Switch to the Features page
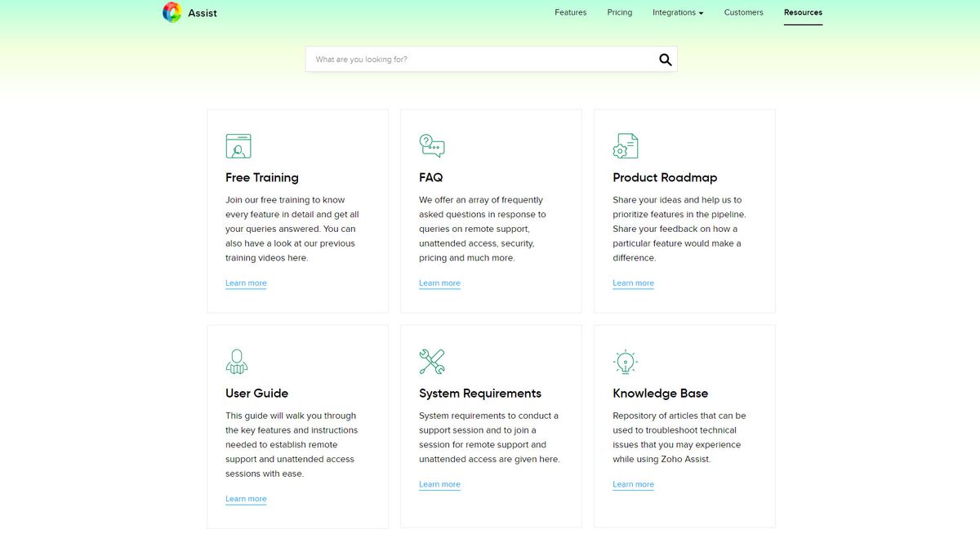980x534 pixels. (570, 12)
